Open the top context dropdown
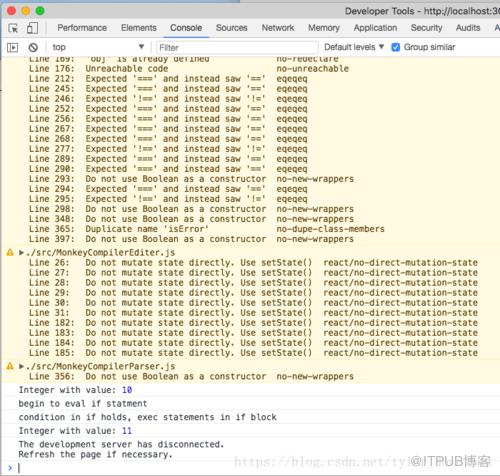 (98, 47)
